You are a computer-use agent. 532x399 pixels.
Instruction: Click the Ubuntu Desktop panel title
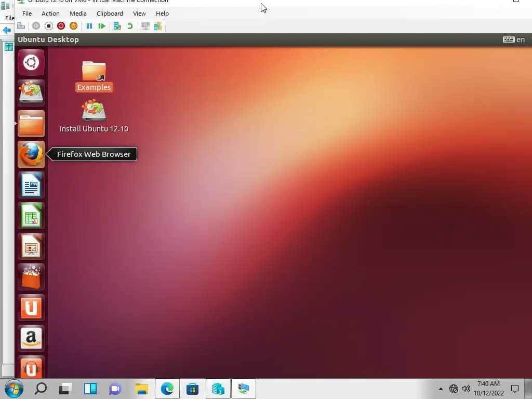pos(48,39)
